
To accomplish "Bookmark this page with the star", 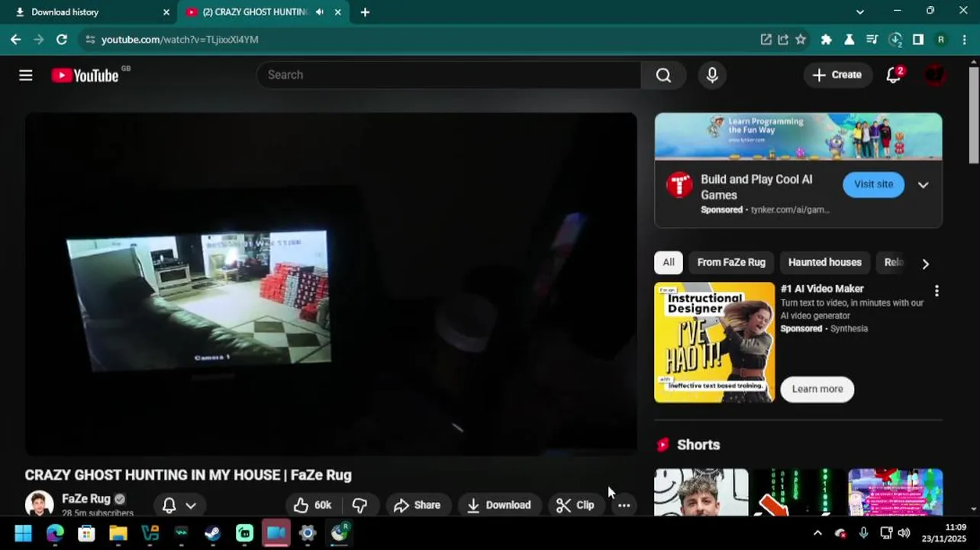I will (x=801, y=39).
